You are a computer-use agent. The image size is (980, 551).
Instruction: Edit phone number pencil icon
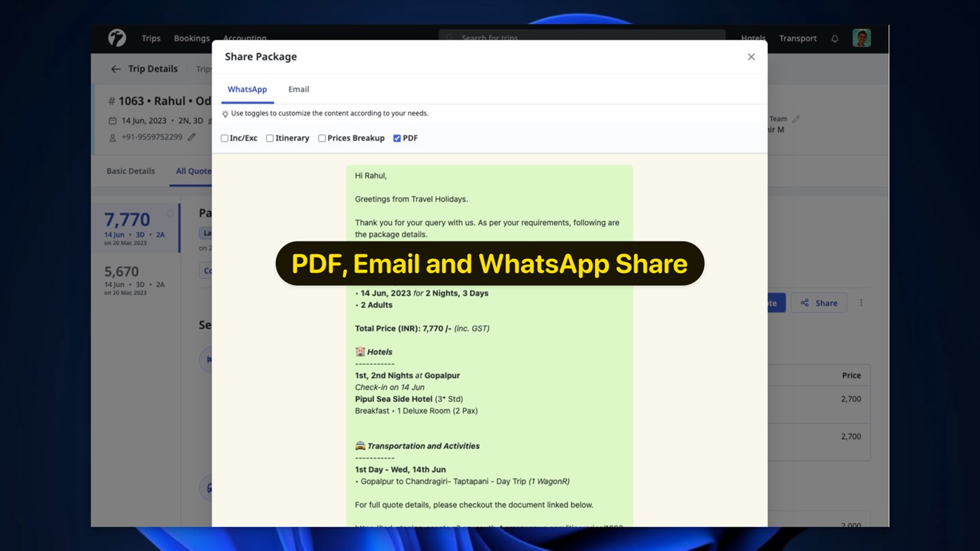point(191,137)
